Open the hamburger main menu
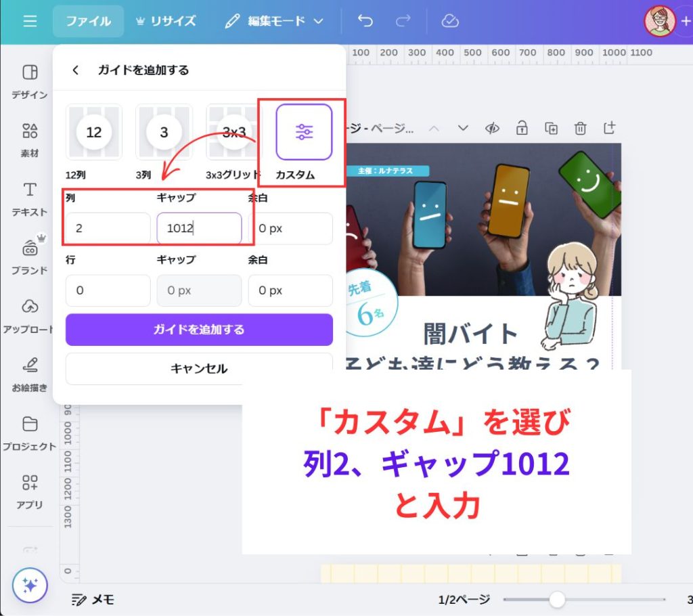Screen dimensions: 693x616 30,21
